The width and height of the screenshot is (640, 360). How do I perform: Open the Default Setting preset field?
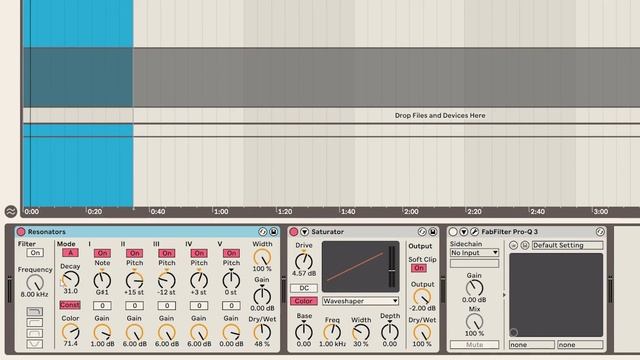pyautogui.click(x=567, y=245)
